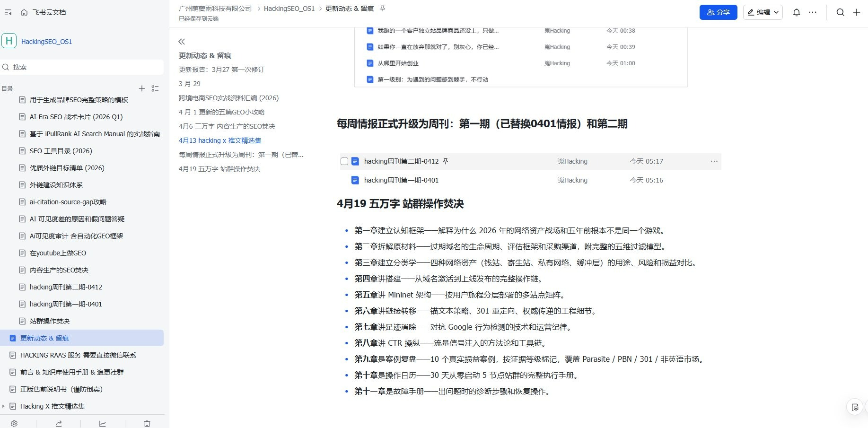
Task: Add a new page with directory plus icon
Action: coord(141,88)
